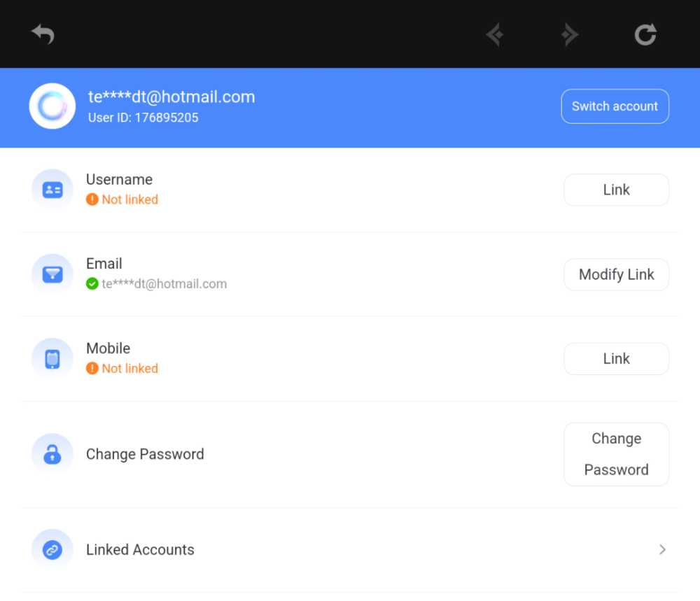Click the masked email under the Email label
The image size is (700, 601).
164,284
